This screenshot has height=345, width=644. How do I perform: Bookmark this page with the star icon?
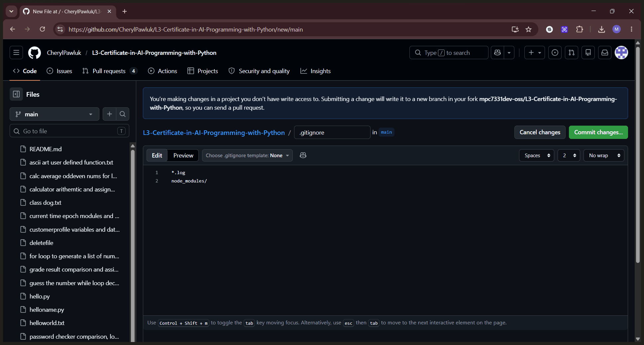pos(529,29)
